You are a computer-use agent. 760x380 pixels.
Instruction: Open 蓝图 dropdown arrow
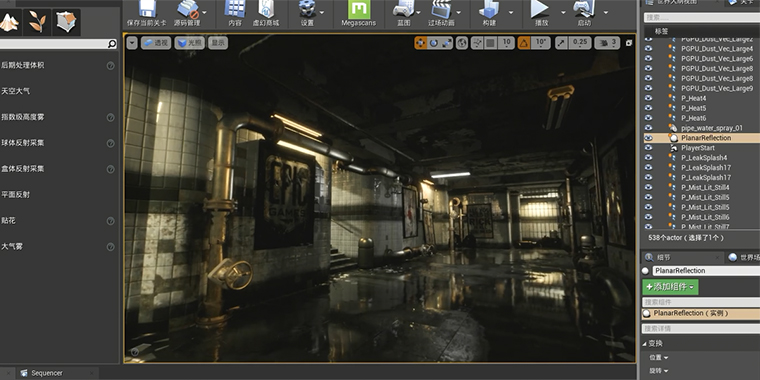418,12
